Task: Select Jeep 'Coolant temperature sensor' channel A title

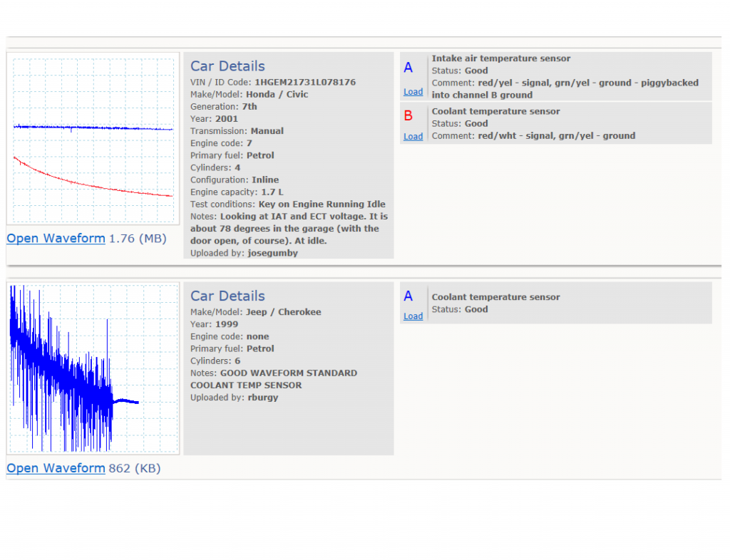Action: pyautogui.click(x=496, y=297)
